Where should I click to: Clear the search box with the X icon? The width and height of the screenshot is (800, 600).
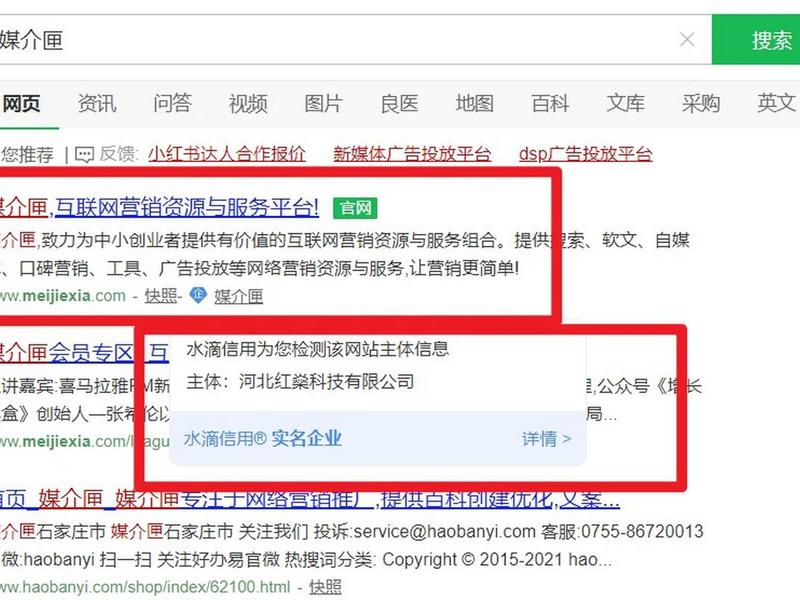tap(687, 39)
